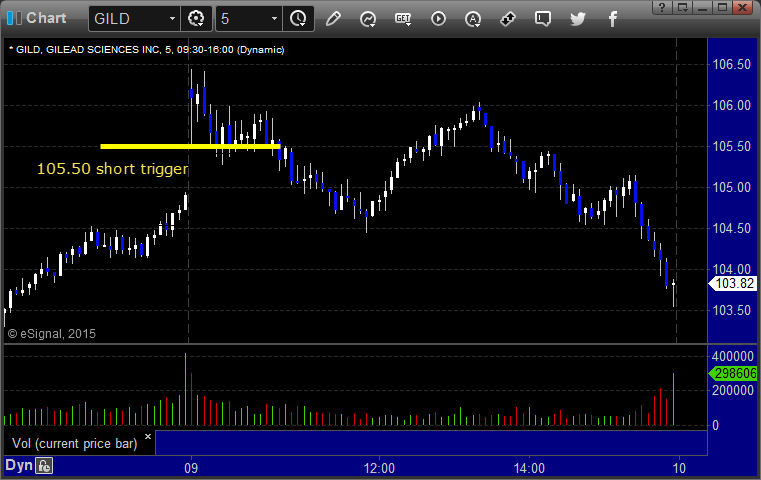Click the GET toolbar icon
The image size is (761, 480).
pos(403,19)
